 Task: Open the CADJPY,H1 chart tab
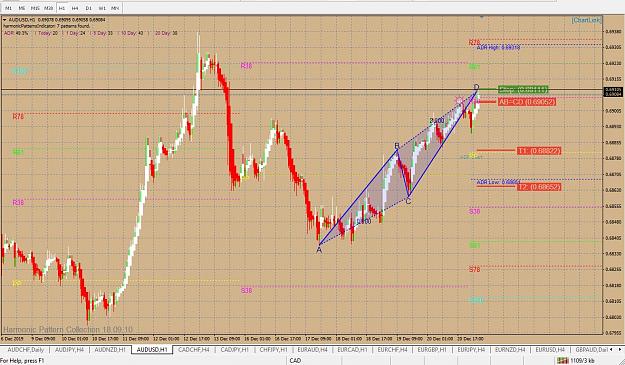pyautogui.click(x=235, y=349)
